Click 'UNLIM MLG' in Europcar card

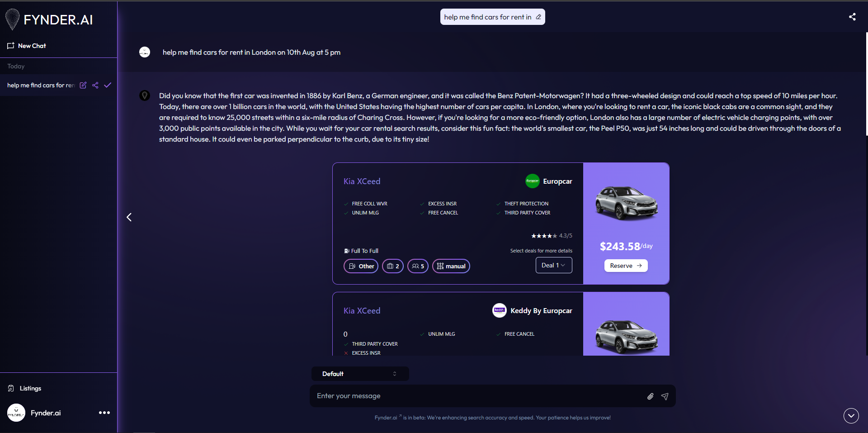[365, 213]
